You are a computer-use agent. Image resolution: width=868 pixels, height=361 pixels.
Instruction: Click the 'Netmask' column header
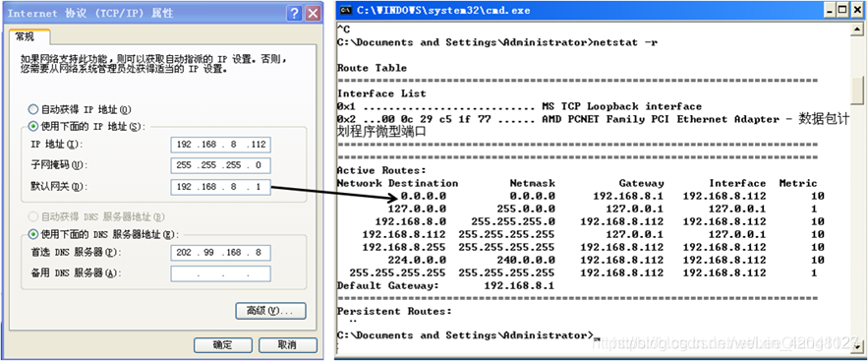click(532, 183)
